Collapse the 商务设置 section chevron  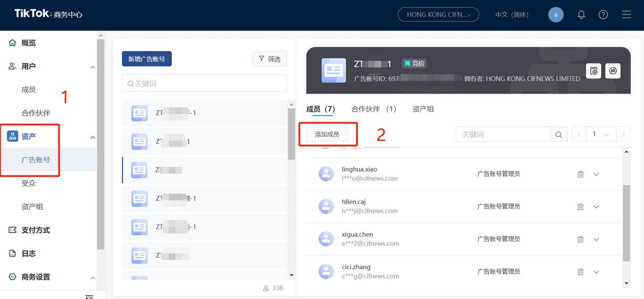tap(93, 278)
